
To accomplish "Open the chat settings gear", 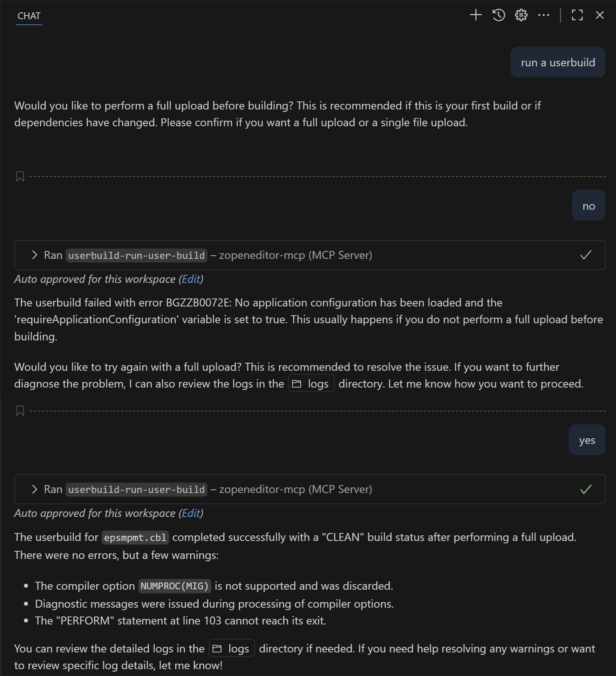I will pyautogui.click(x=521, y=15).
